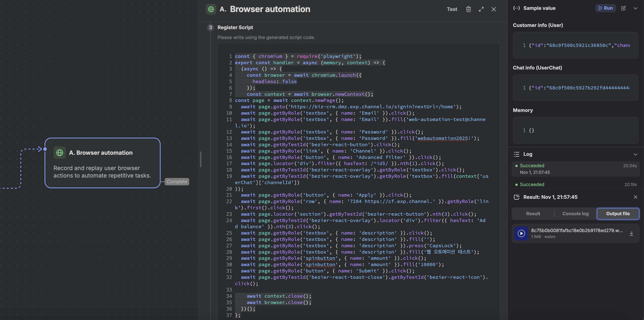Click the line clicking 'Submit' button
Screen dimensions: 644x320
327,271
